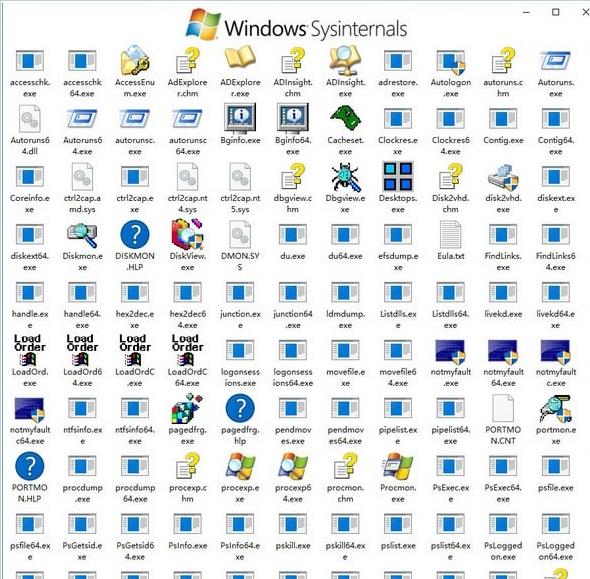Maximize the Sysinternals folder window
The height and width of the screenshot is (579, 590).
coord(555,12)
